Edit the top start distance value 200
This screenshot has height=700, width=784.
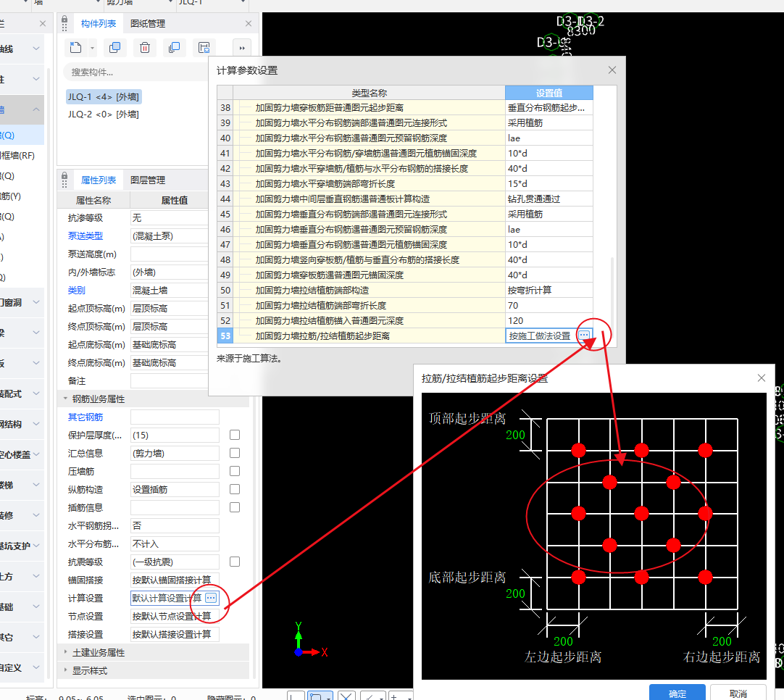click(515, 435)
